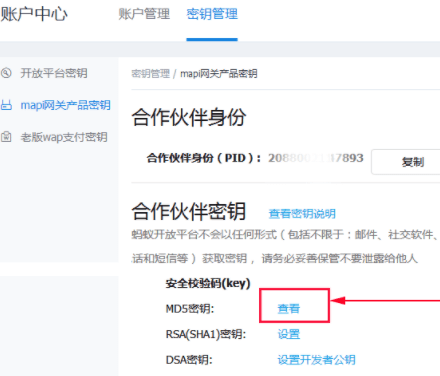Click the RSA(SHA1)密钥 label
This screenshot has height=376, width=440.
206,334
